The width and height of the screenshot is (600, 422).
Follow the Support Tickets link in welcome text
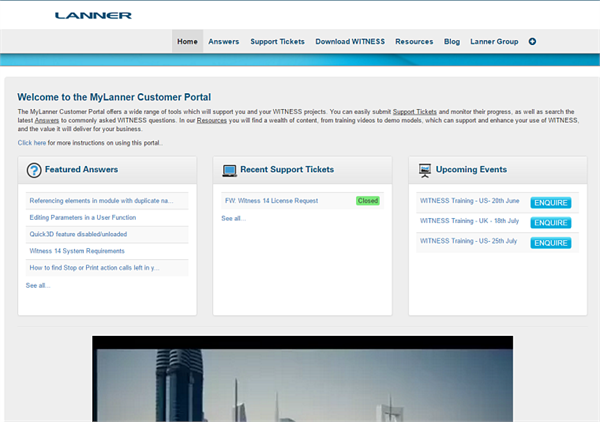click(415, 112)
